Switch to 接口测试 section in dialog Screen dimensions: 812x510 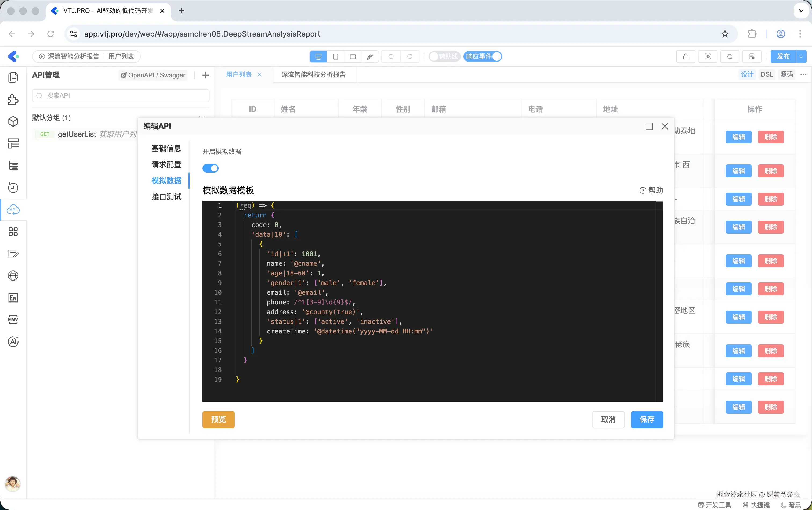click(x=166, y=197)
